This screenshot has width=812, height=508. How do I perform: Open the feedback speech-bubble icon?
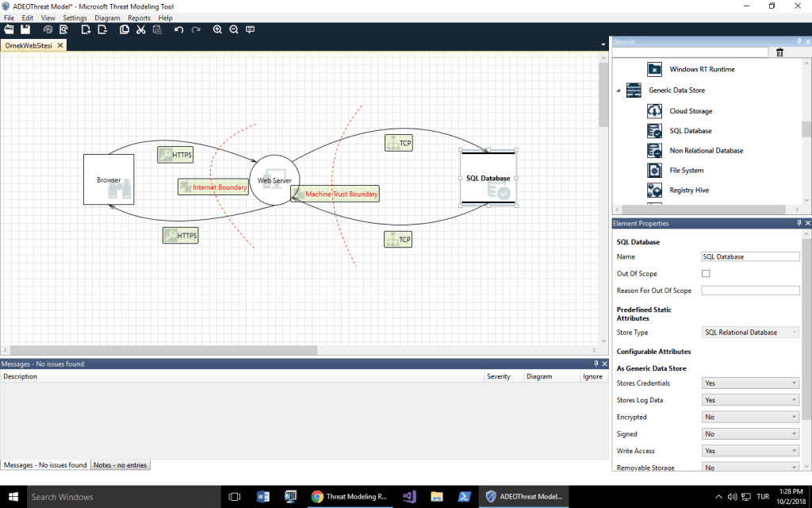[x=250, y=29]
